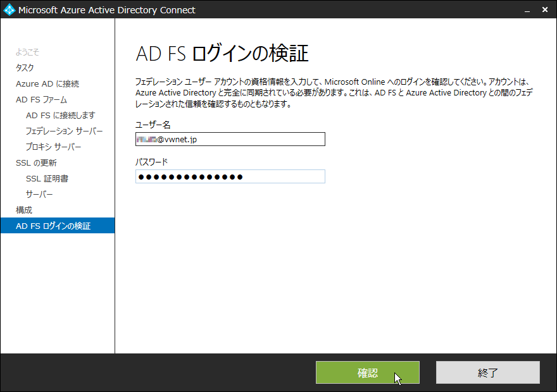The image size is (557, 392).
Task: Go to プロキシ サーバー step
Action: pos(53,147)
